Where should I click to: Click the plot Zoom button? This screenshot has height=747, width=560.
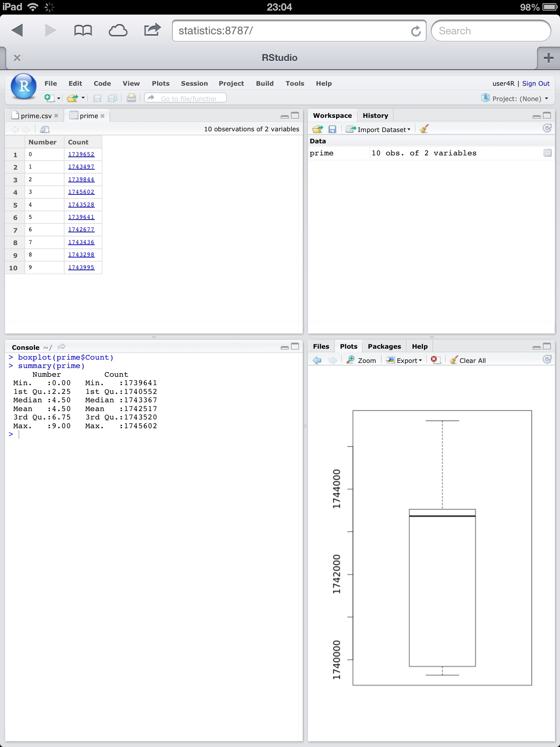[361, 360]
